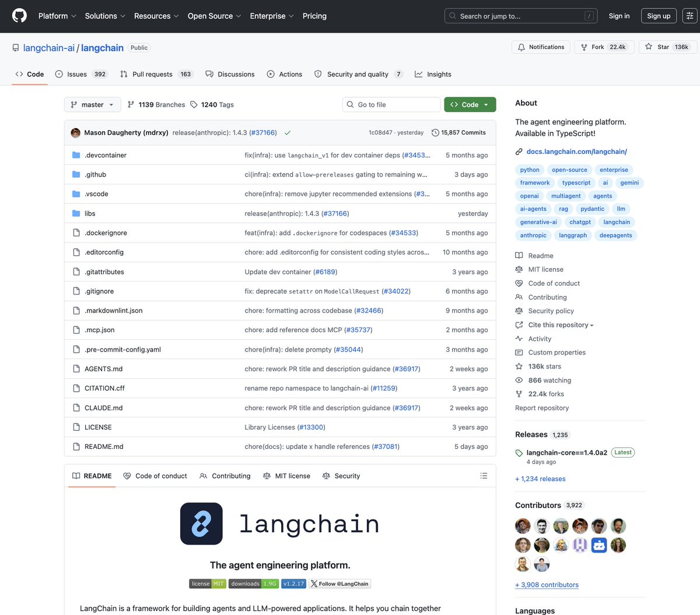Screen dimensions: 700x615
Task: Open the Pull requests tab
Action: click(156, 74)
